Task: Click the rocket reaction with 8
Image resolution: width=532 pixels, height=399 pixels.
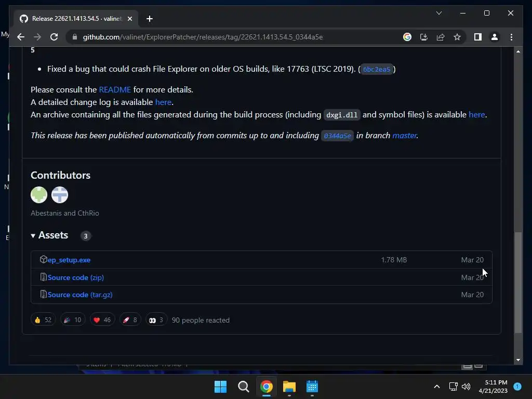Action: click(130, 320)
